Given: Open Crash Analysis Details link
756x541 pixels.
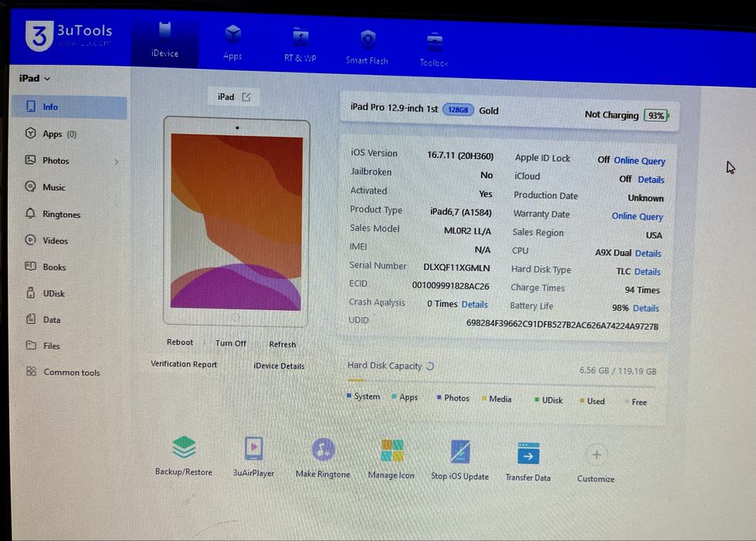Looking at the screenshot, I should (x=474, y=305).
